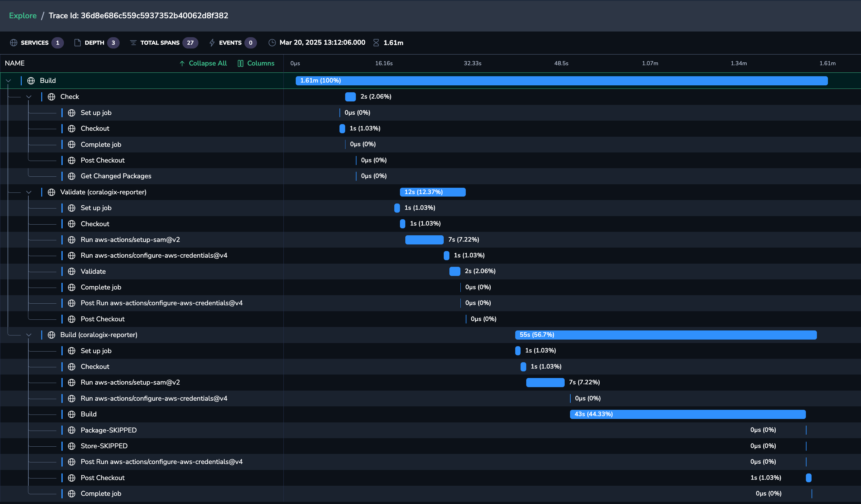Click the Total Spans lines icon
Screen dimensions: 861x504
click(133, 43)
